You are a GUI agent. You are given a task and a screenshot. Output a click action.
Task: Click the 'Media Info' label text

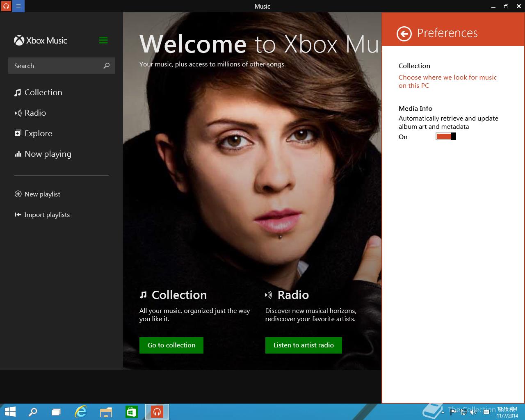(415, 108)
